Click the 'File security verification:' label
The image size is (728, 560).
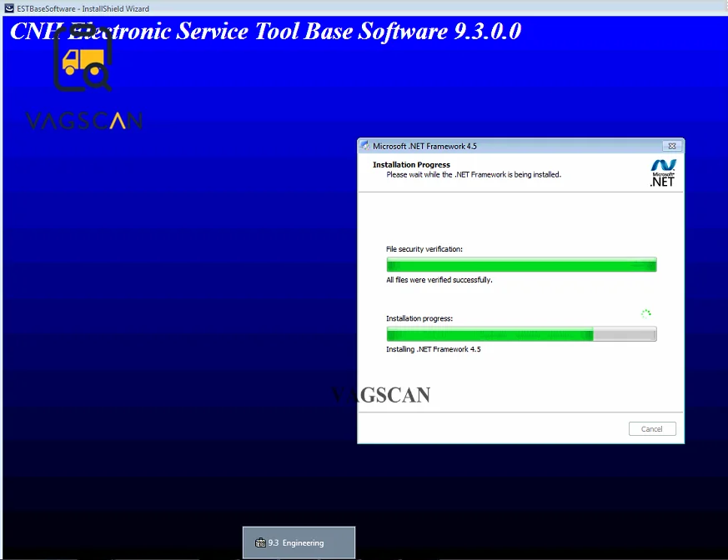point(424,249)
